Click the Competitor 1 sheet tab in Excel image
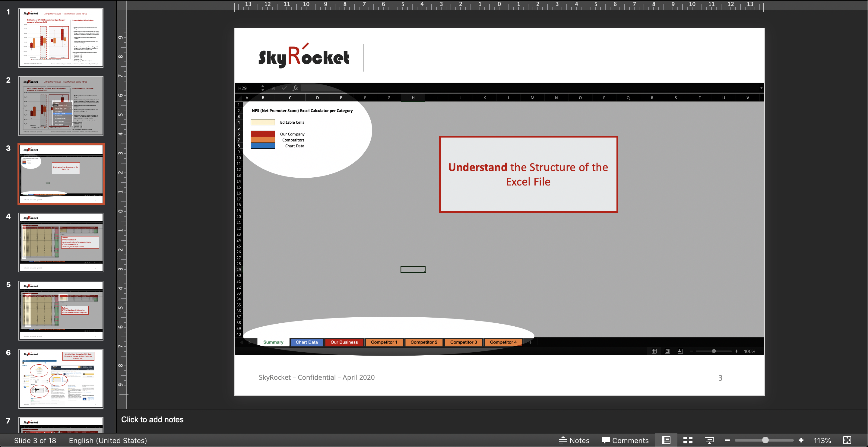Screen dimensions: 868x447 point(384,342)
